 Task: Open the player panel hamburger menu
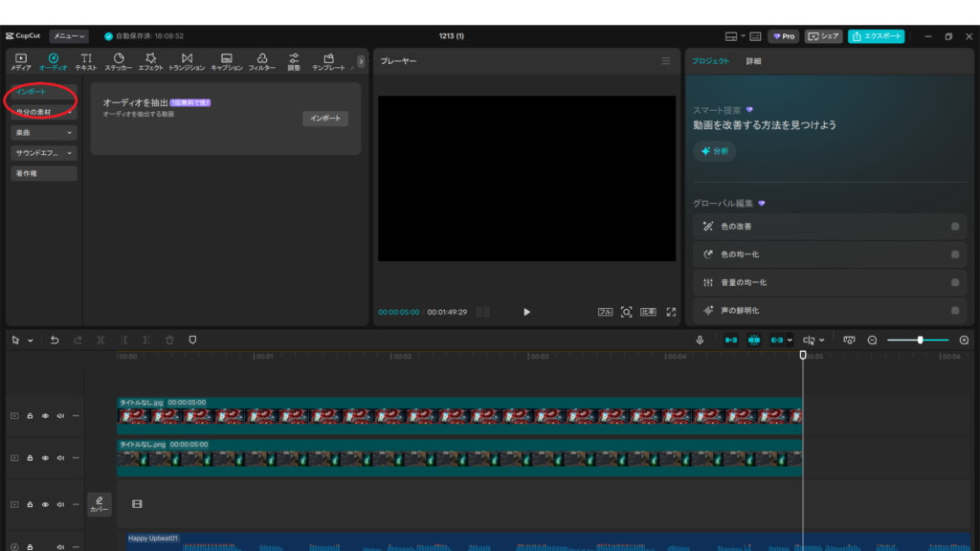point(666,61)
